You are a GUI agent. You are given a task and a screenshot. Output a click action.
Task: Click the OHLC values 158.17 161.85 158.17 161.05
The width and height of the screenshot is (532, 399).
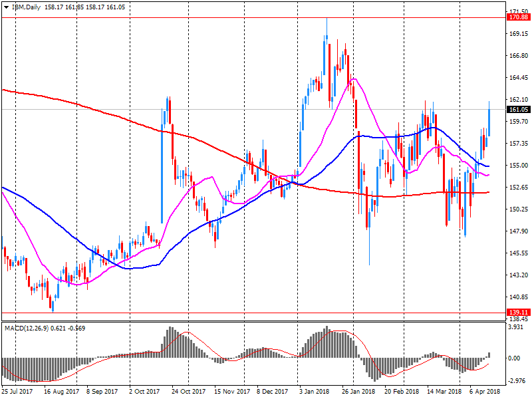point(85,7)
